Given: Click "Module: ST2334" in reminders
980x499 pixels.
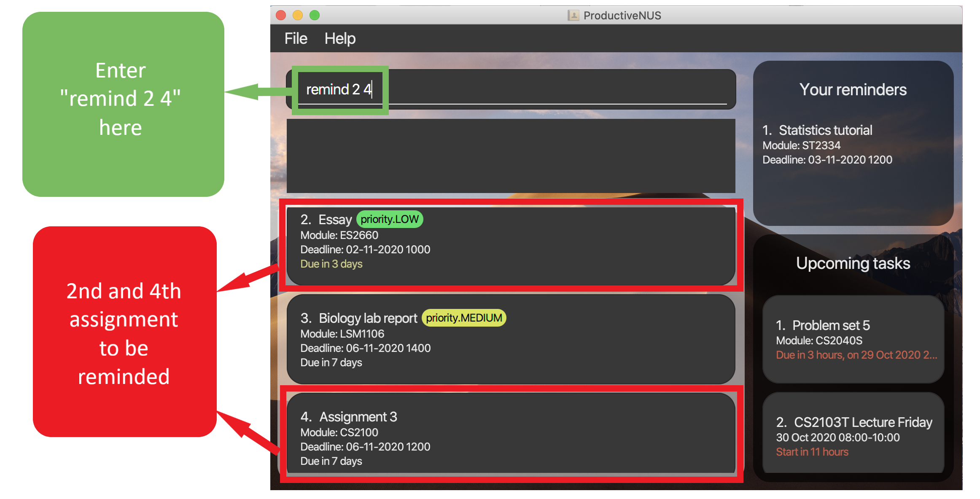Looking at the screenshot, I should [802, 145].
